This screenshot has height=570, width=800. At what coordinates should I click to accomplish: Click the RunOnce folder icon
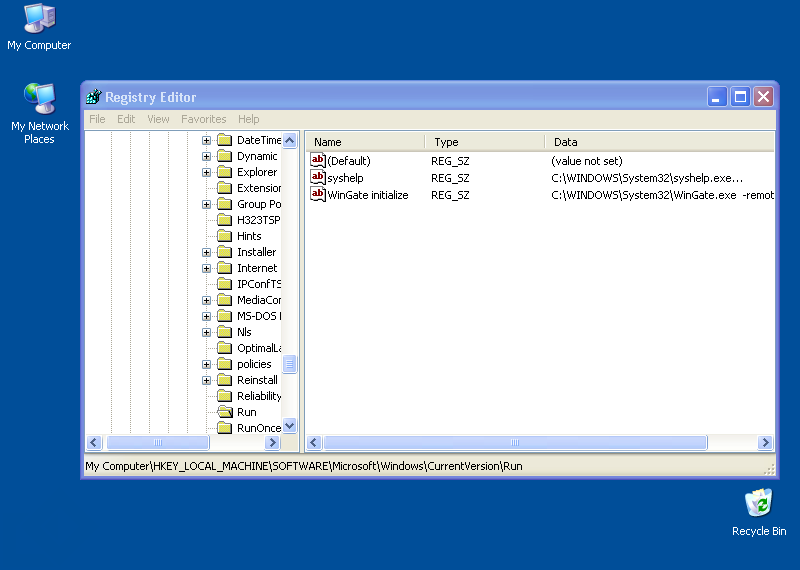(x=224, y=428)
